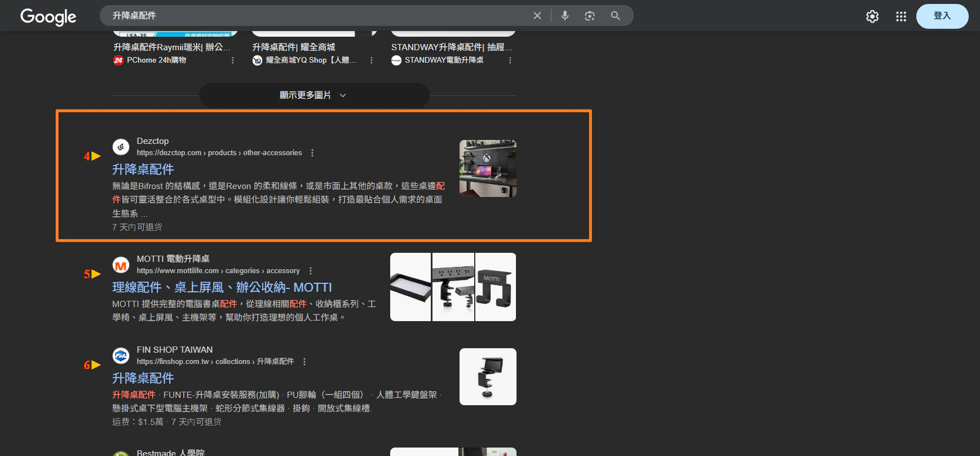Click the Bestmade 人學院 site name
This screenshot has height=456, width=980.
pos(171,453)
